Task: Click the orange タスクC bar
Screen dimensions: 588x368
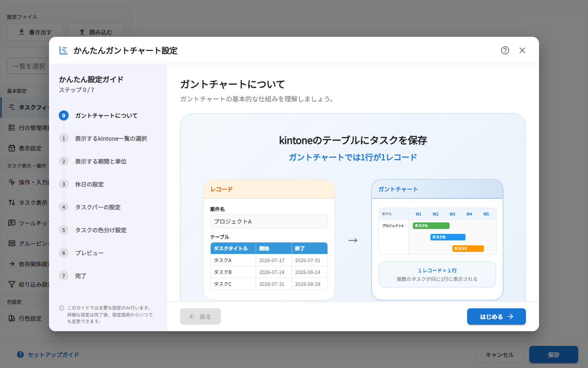Action: (x=468, y=249)
